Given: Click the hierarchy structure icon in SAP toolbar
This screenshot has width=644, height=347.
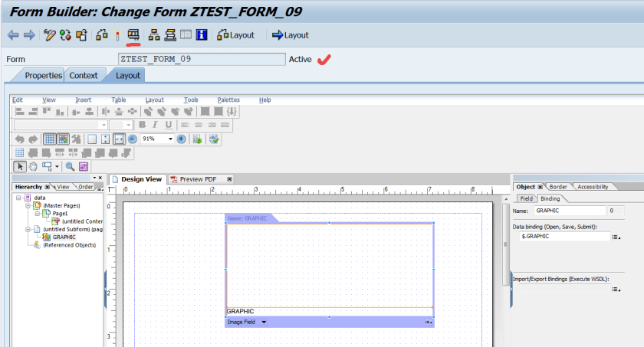Looking at the screenshot, I should (154, 35).
